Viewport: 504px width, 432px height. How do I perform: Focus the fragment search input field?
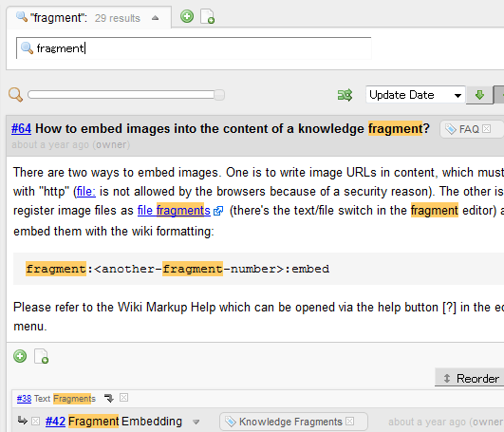(194, 48)
